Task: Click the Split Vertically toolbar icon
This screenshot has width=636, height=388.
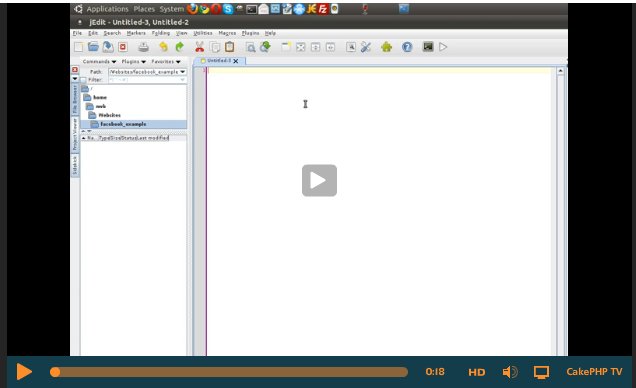Action: (x=330, y=47)
